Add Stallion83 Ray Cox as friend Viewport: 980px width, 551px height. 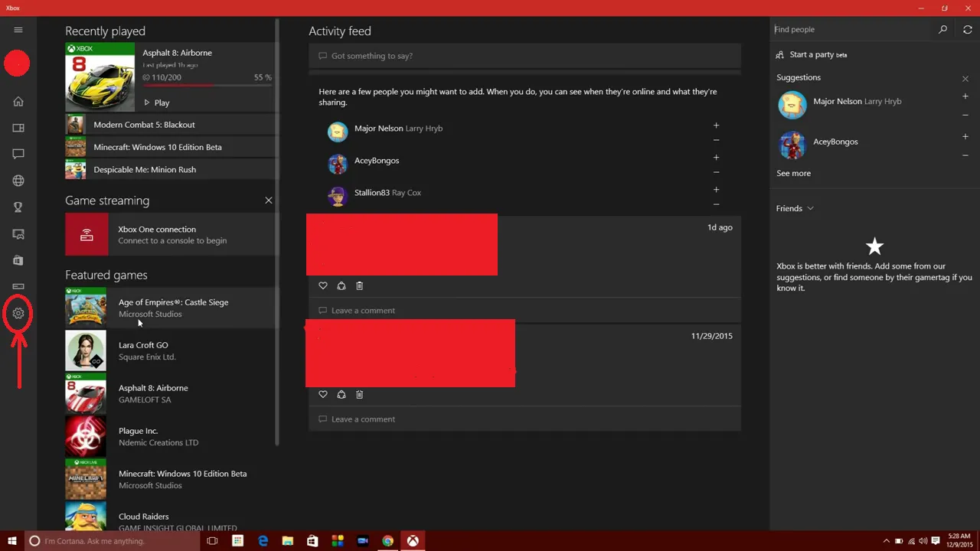point(717,189)
